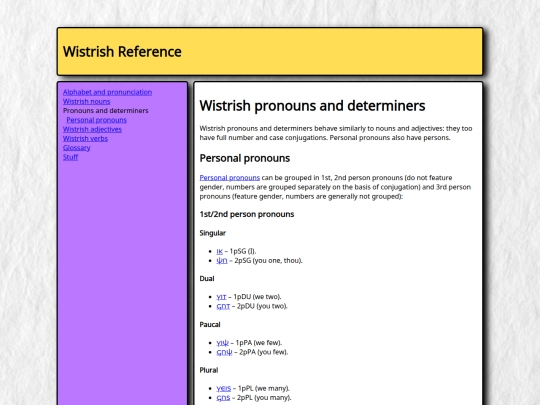Click the Dual subheading
This screenshot has height=405, width=540.
[x=207, y=279]
